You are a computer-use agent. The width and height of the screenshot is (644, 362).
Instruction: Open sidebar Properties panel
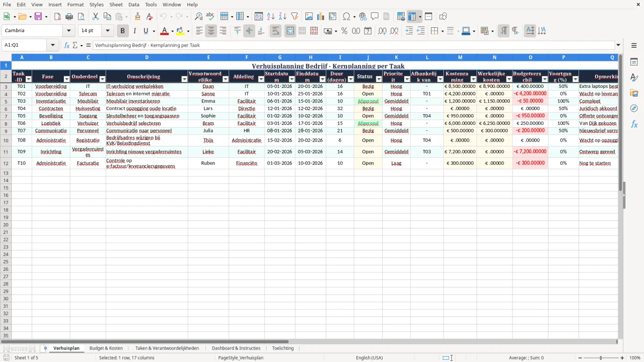(x=634, y=62)
